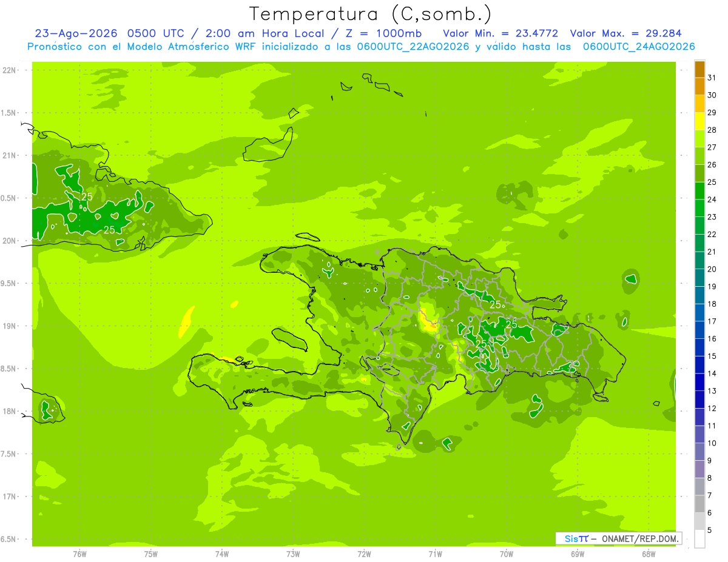Click the 71W longitude axis label

click(435, 554)
